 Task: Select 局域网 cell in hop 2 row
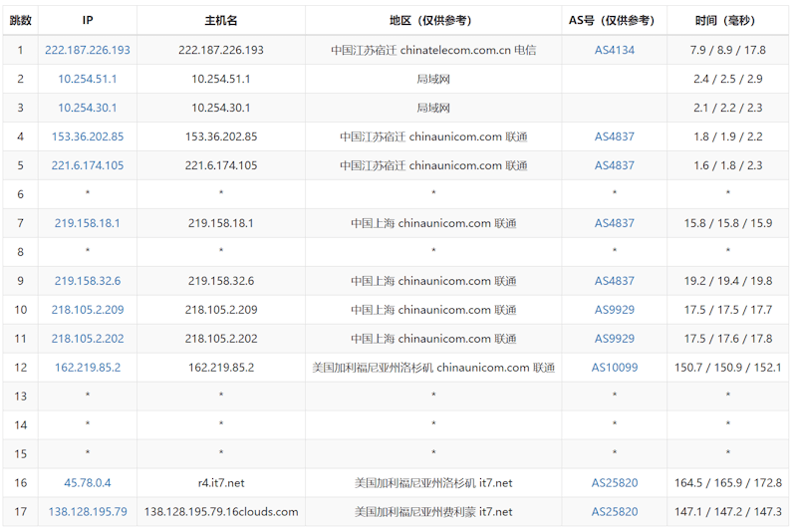[433, 79]
